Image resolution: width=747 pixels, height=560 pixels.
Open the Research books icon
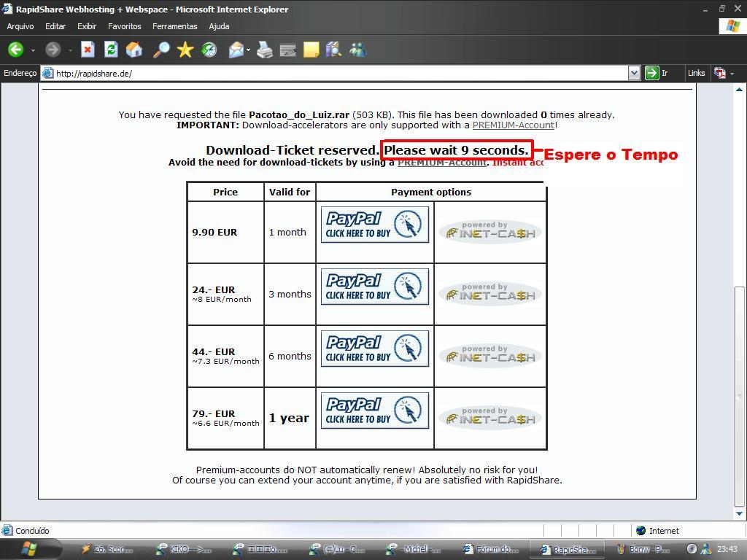[x=334, y=50]
